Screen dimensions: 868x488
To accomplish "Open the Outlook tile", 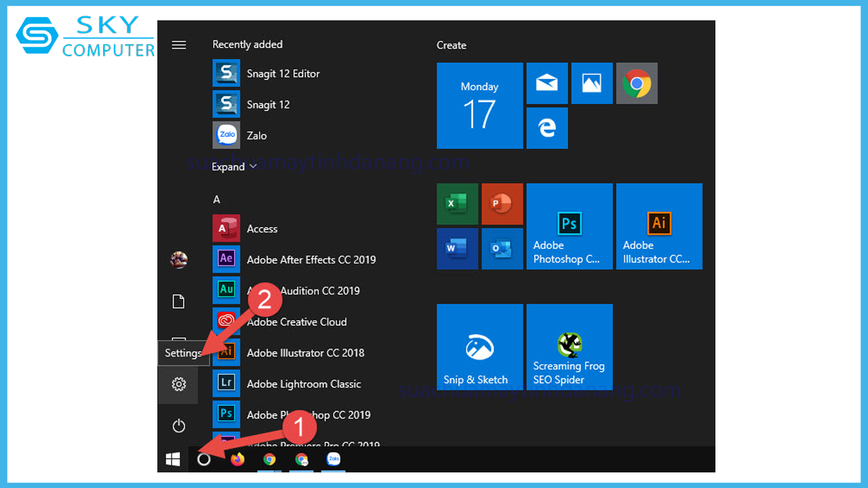I will pyautogui.click(x=502, y=249).
